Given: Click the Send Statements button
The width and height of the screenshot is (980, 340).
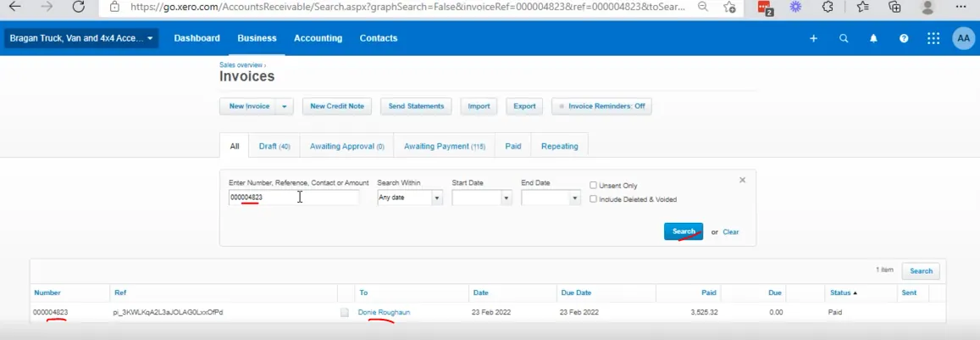Looking at the screenshot, I should point(416,107).
